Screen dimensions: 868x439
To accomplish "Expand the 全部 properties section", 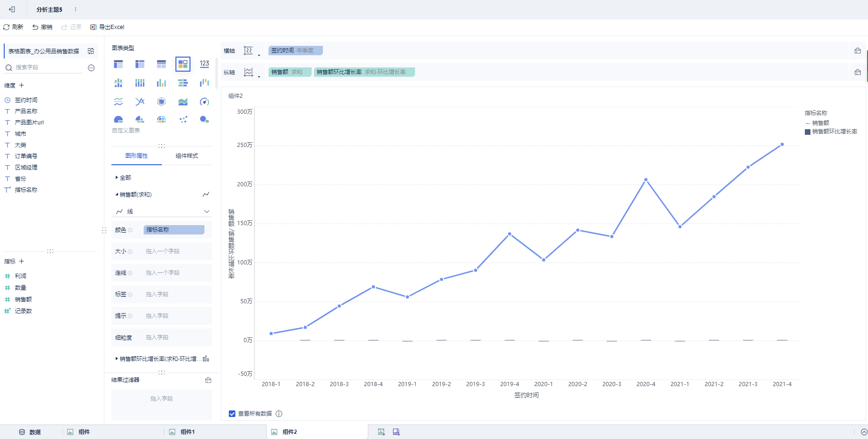I will point(124,178).
